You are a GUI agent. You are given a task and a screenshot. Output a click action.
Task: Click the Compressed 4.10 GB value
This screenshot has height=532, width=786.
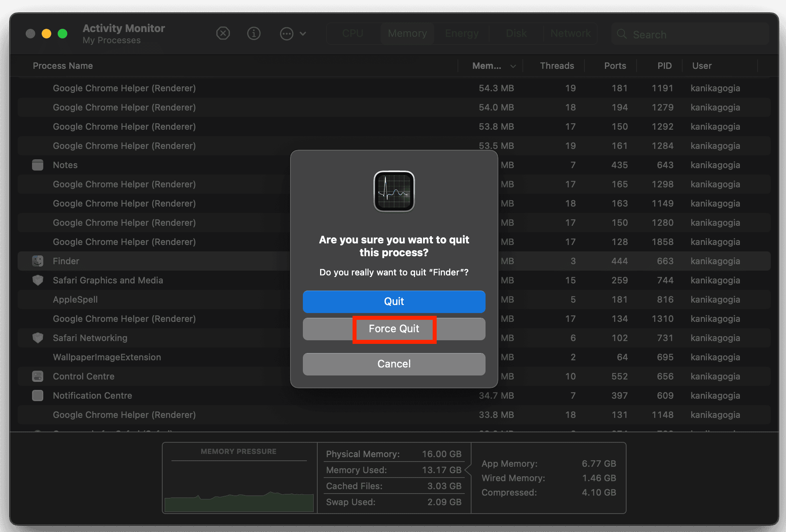[599, 492]
